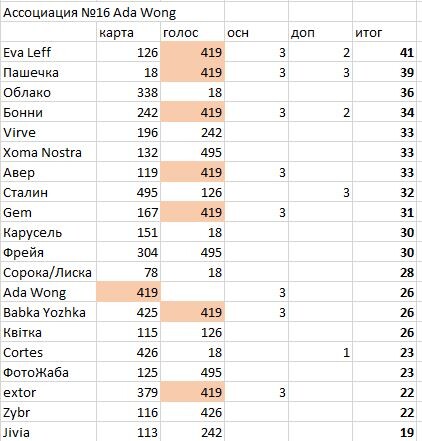Click the карта column header cell

pyautogui.click(x=128, y=32)
